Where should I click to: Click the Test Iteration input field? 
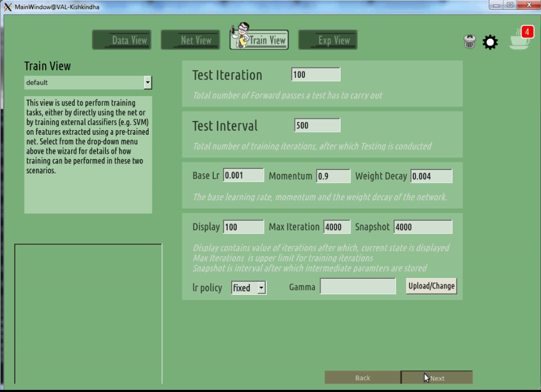point(316,74)
